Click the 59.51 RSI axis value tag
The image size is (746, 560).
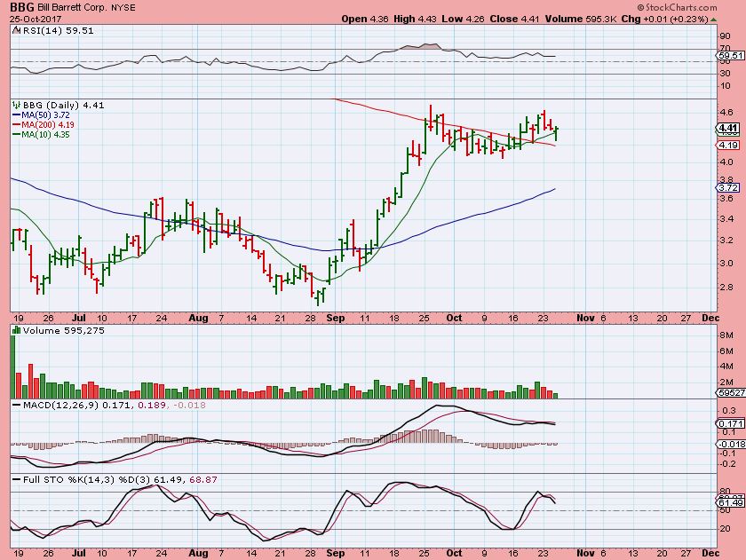[x=731, y=55]
